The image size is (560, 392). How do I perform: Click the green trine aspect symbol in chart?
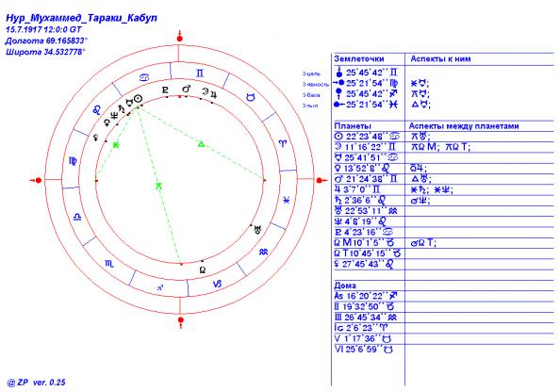click(202, 144)
